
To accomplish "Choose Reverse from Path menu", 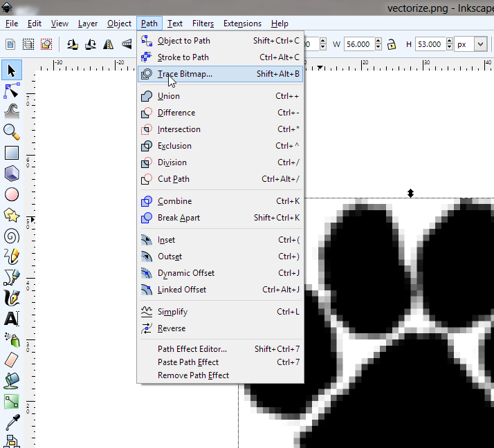I will (220, 328).
